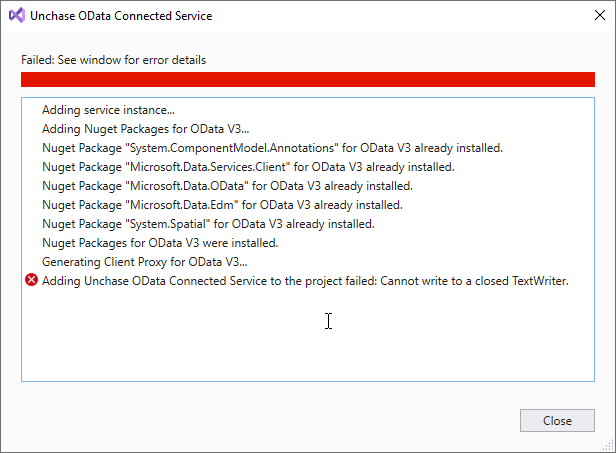Click the 'Unchase OData Connected Service' title text
This screenshot has width=616, height=453.
coord(121,16)
